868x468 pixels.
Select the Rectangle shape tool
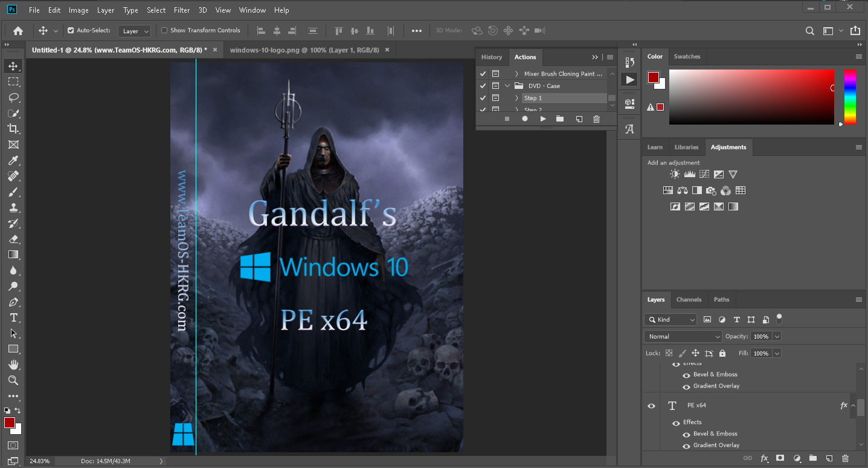pos(13,349)
